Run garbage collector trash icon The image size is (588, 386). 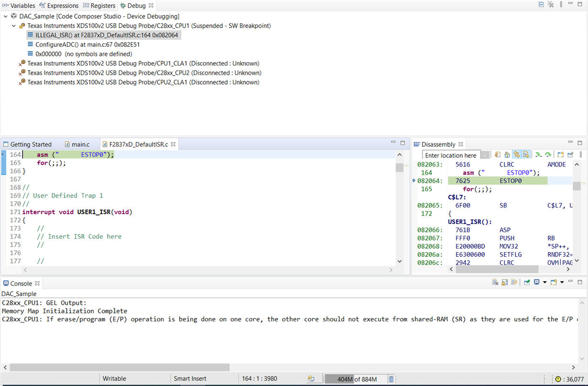pyautogui.click(x=391, y=379)
